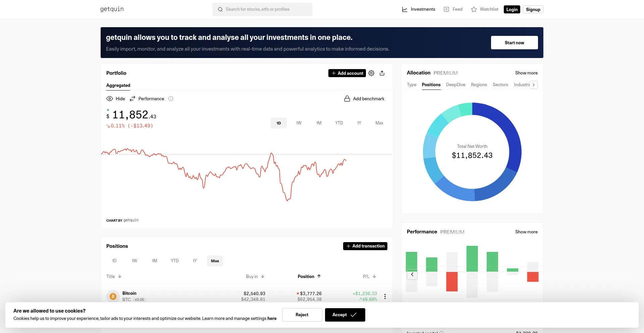Click Bitcoin buy-in value $2,540.93
Screen dimensions: 644x333
255,294
